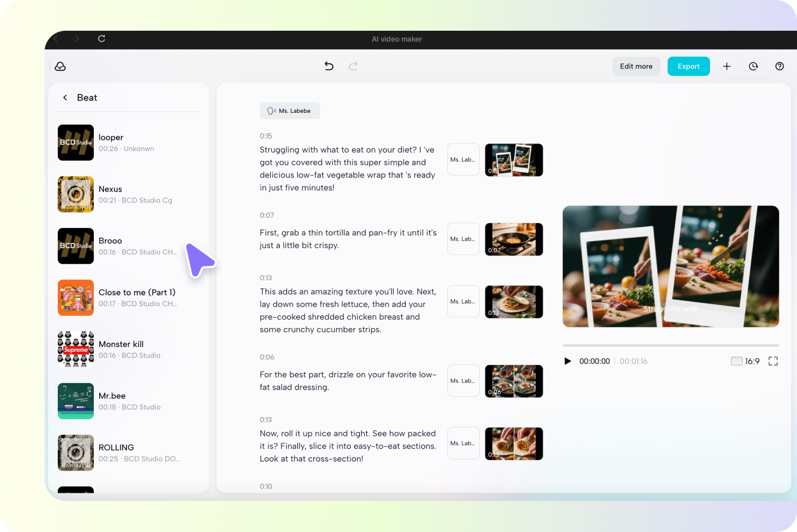Select the Ms. Labebe voice on first scene
Viewport: 797px width, 532px height.
click(463, 159)
